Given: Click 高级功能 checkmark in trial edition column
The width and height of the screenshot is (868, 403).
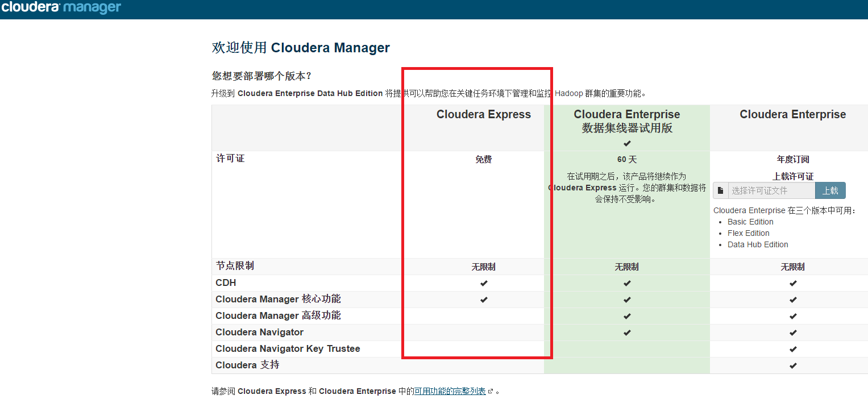Looking at the screenshot, I should (627, 316).
